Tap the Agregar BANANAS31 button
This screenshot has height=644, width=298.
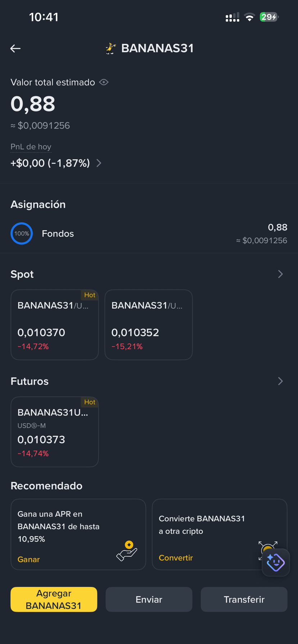54,599
